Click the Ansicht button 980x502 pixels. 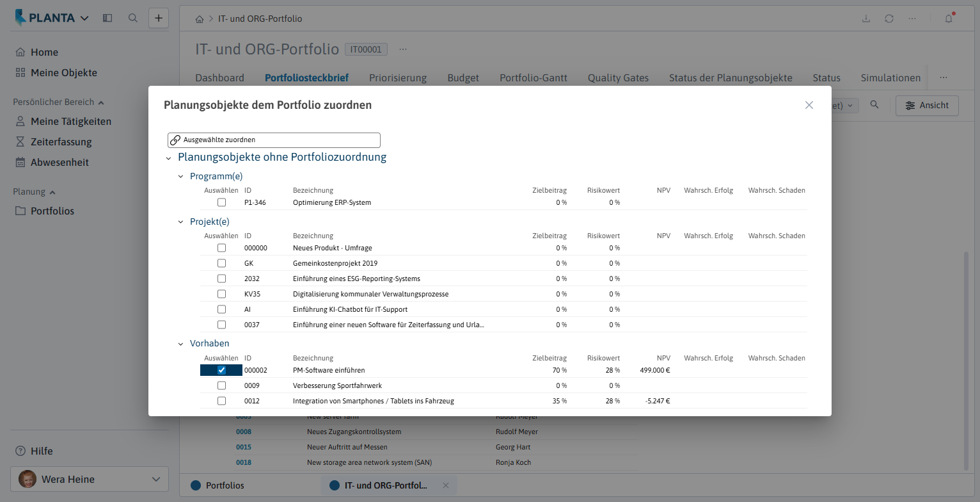[927, 105]
